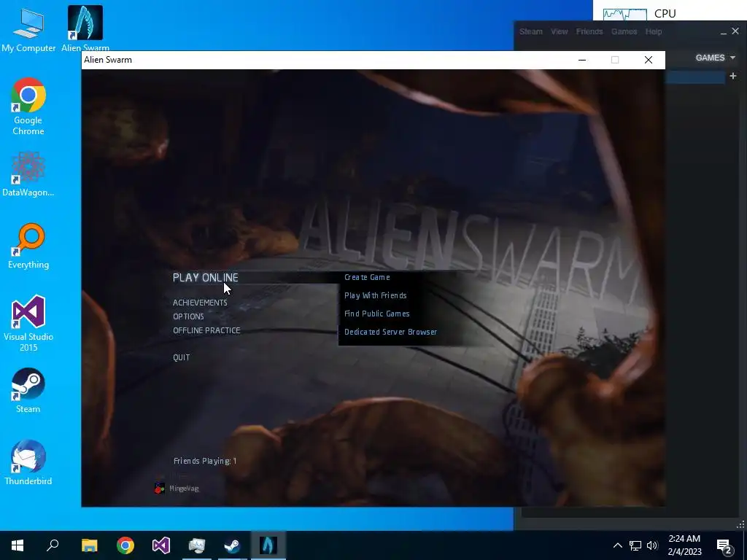Open network status tray icon

pyautogui.click(x=635, y=545)
